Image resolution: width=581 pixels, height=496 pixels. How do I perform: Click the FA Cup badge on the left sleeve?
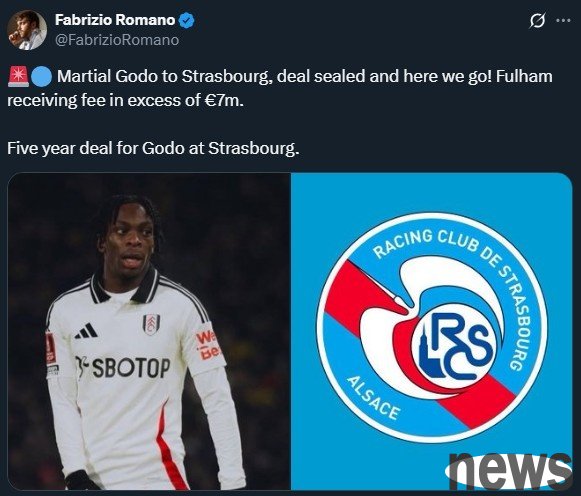pos(51,348)
